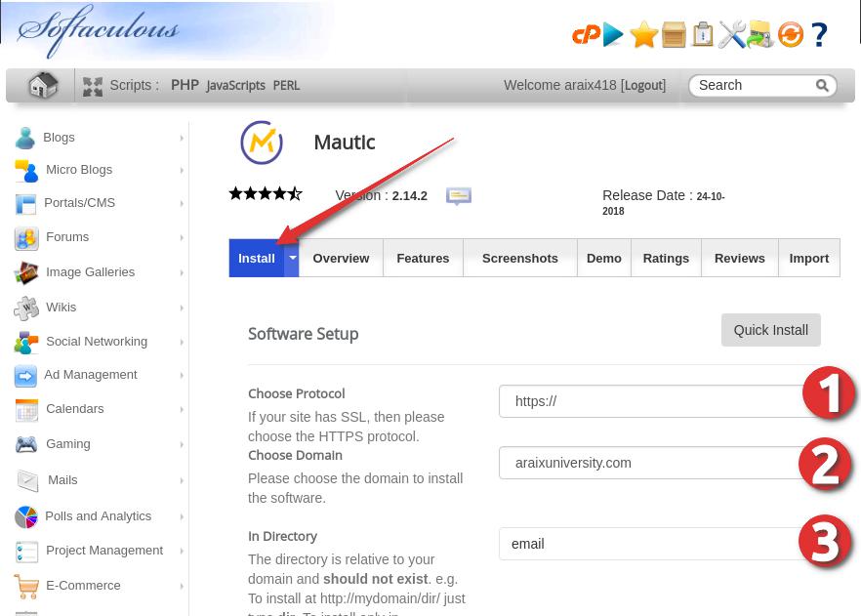Click the Blogs category icon
Screen dimensions: 861x616
click(x=25, y=138)
